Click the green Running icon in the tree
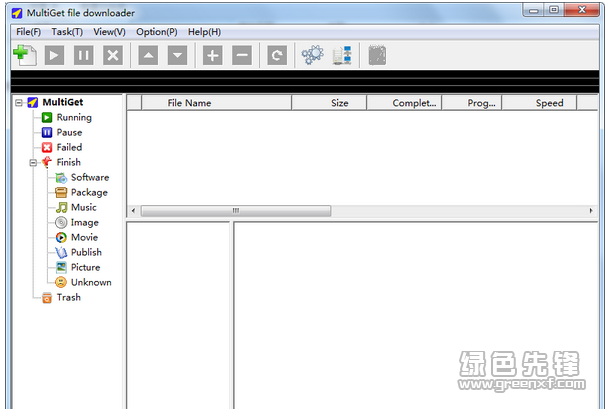The image size is (607, 409). pos(47,117)
